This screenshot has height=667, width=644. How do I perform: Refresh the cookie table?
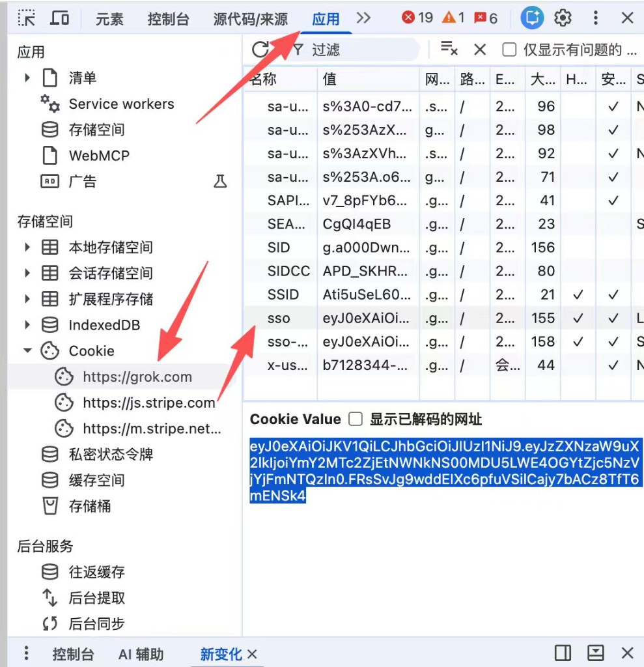tap(260, 50)
